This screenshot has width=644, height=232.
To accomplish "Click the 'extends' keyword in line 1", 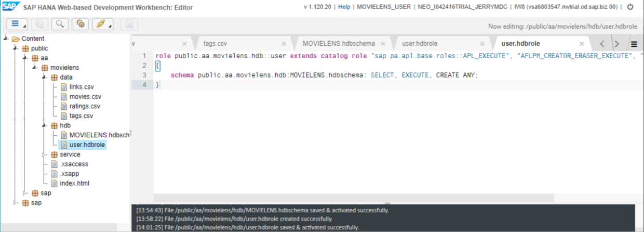I will coord(303,56).
